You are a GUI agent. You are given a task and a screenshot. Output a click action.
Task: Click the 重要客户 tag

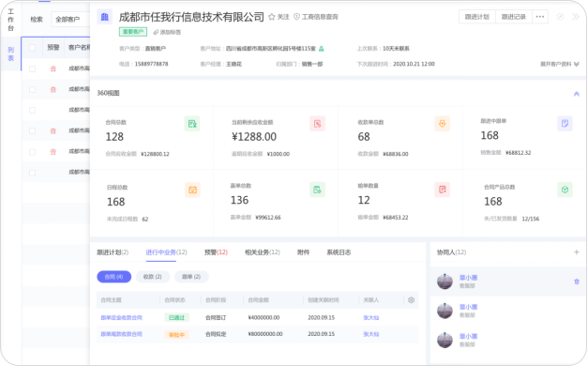click(133, 32)
